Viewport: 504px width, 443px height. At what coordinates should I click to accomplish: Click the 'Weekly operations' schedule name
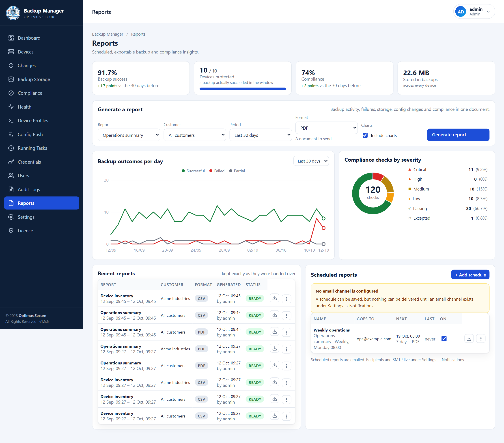[x=331, y=330]
